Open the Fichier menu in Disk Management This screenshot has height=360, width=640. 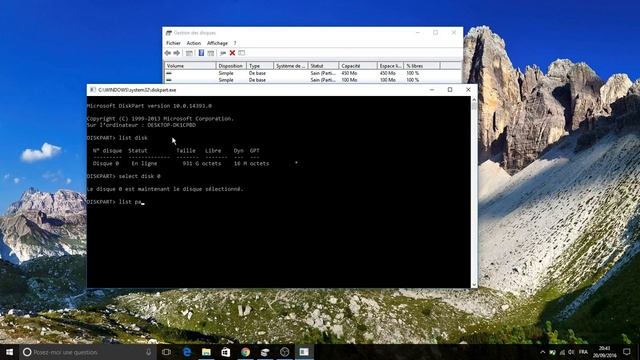[x=173, y=43]
